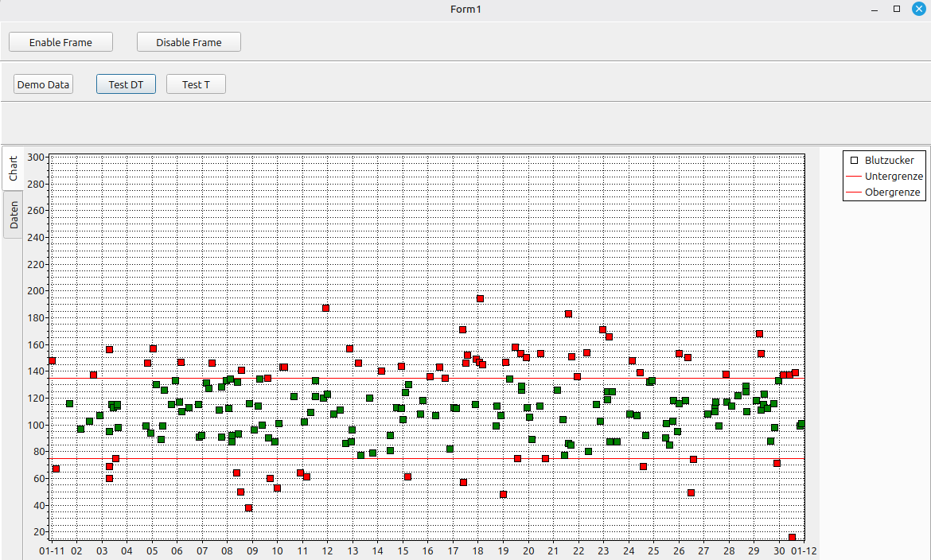Click the highest red data point near 194
This screenshot has height=560, width=931.
pyautogui.click(x=480, y=299)
